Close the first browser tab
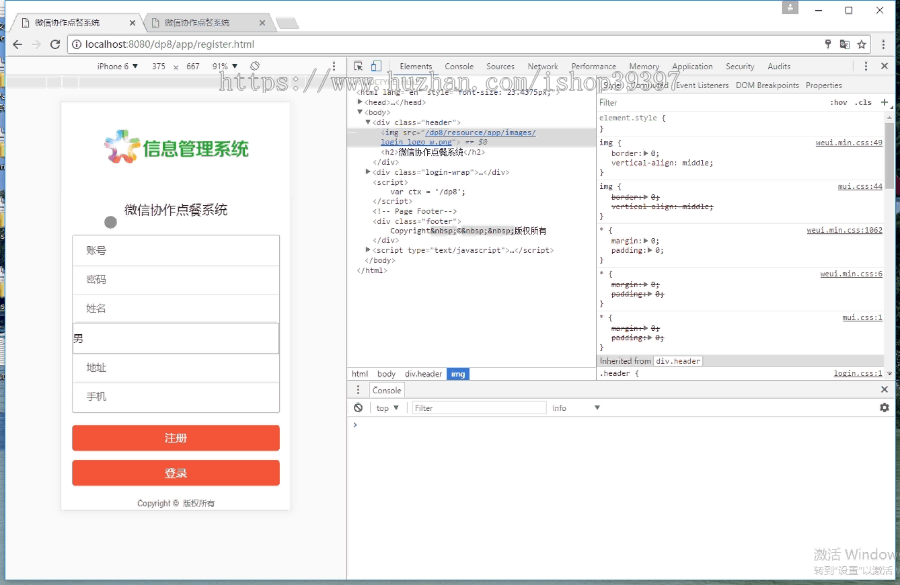 point(133,23)
